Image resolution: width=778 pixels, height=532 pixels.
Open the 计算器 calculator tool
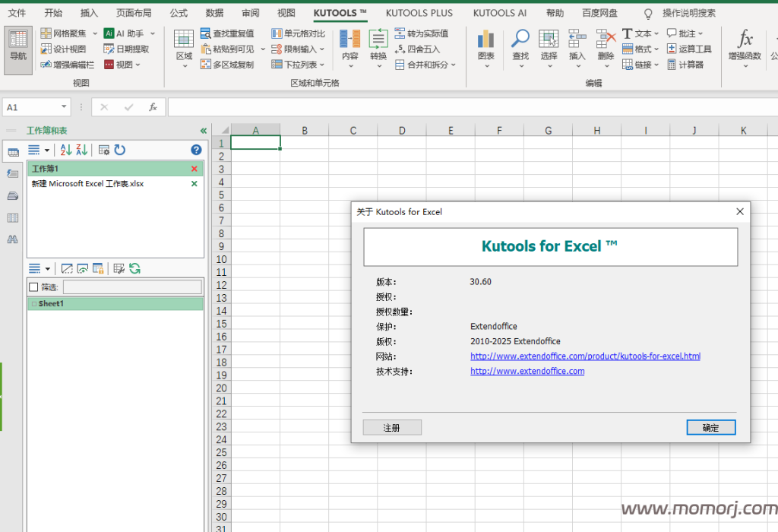[x=685, y=65]
